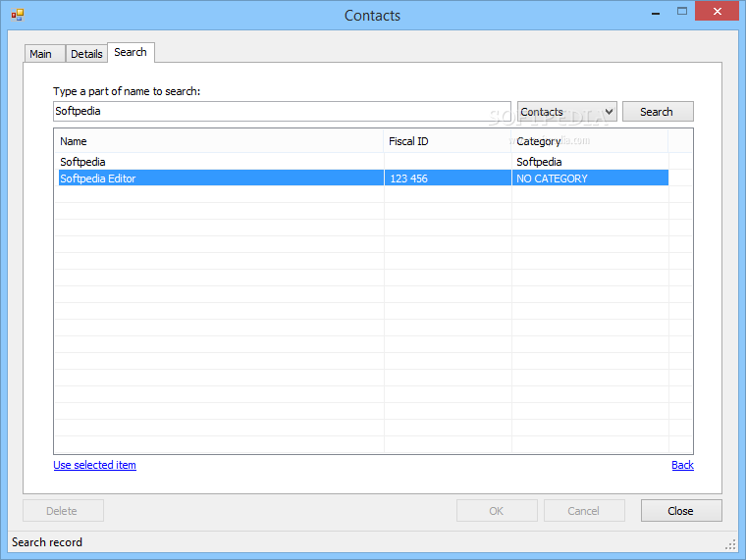Viewport: 746px width, 560px height.
Task: Sort by the Name column header
Action: coord(218,141)
